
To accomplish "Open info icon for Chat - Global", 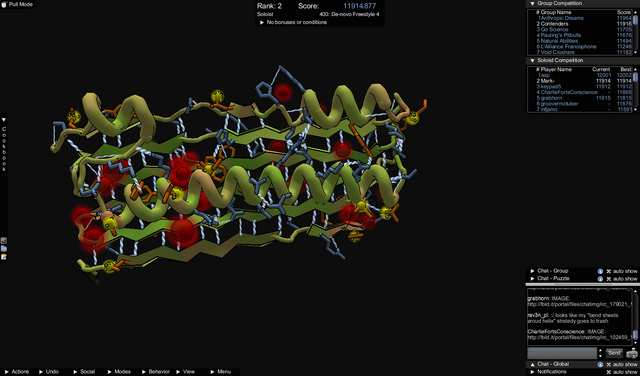I will click(600, 365).
